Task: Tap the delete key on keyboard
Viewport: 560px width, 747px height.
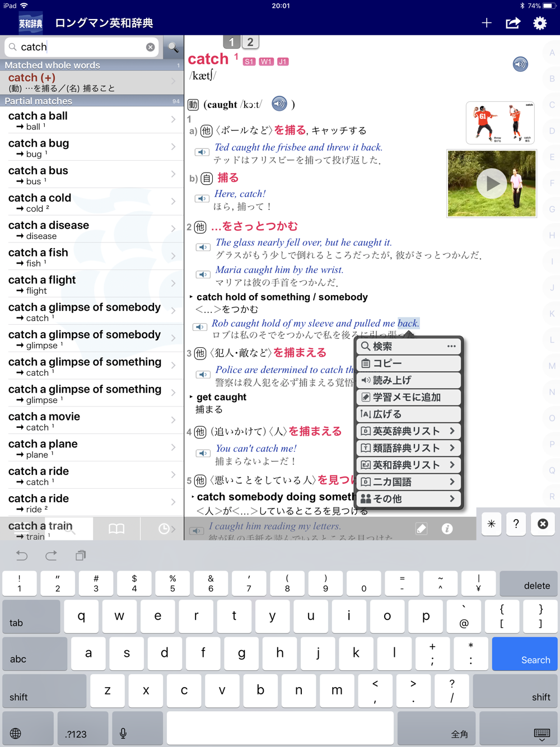Action: 528,583
